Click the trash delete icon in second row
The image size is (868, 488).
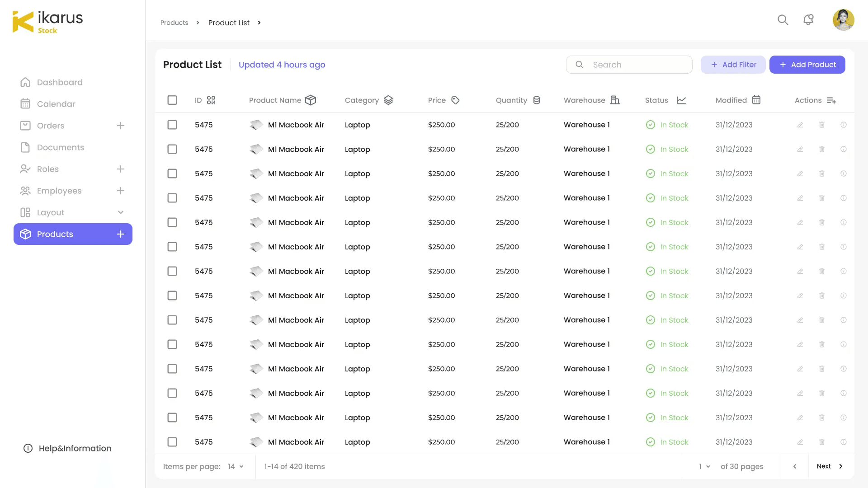pos(821,149)
